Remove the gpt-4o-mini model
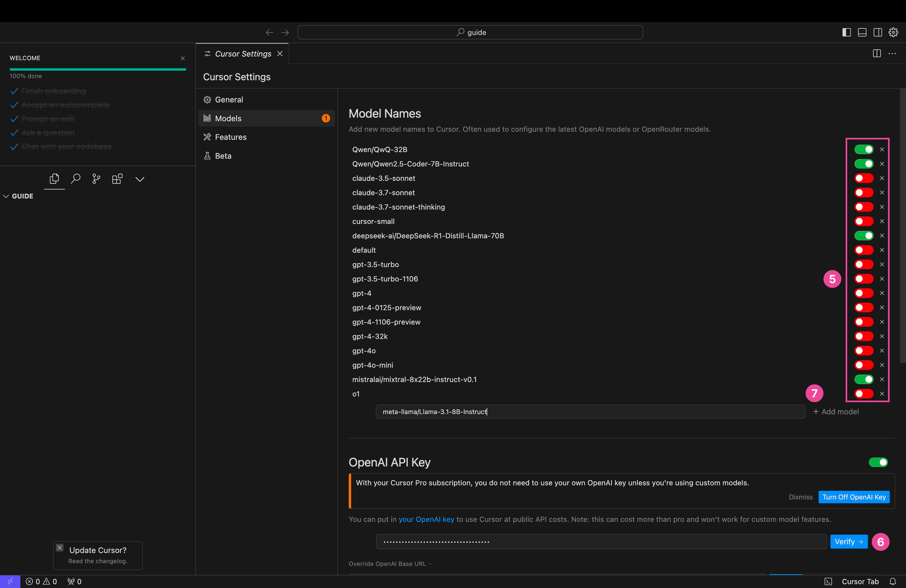Screen dimensions: 906x588 coord(882,365)
